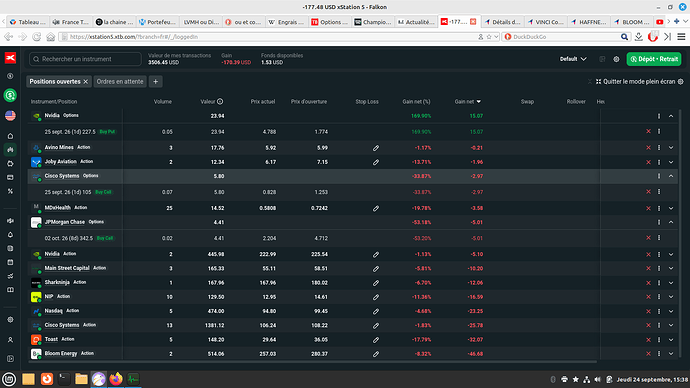Select the 02 oct. 26 (8d) 342.5 row
The width and height of the screenshot is (690, 388).
pos(352,238)
